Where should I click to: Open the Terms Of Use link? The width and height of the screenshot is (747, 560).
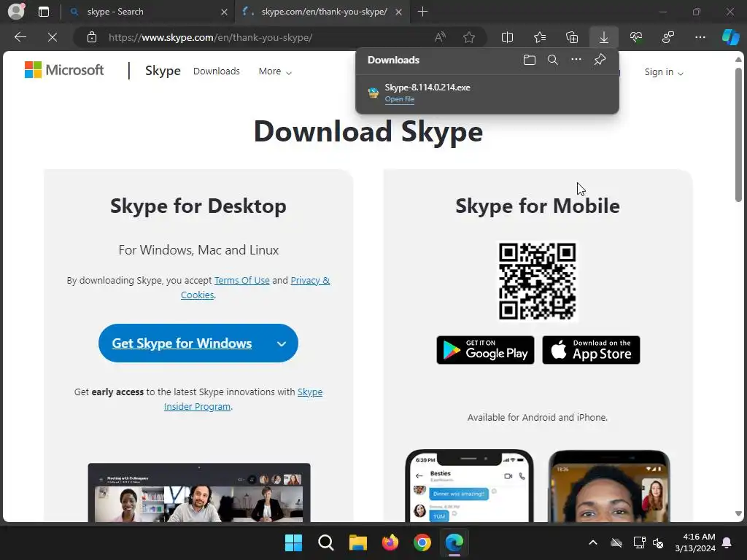[242, 281]
